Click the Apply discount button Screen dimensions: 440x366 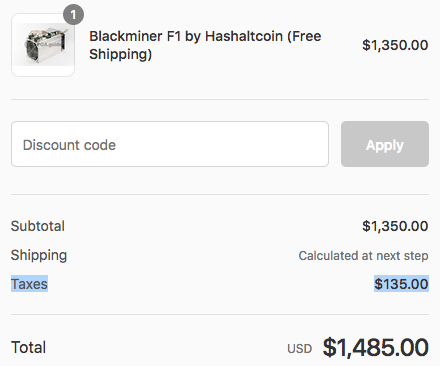(x=385, y=144)
